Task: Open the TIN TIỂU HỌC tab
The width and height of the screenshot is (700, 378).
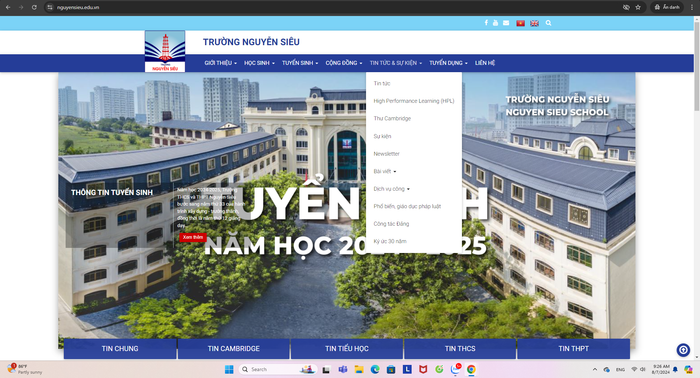Action: [x=347, y=349]
